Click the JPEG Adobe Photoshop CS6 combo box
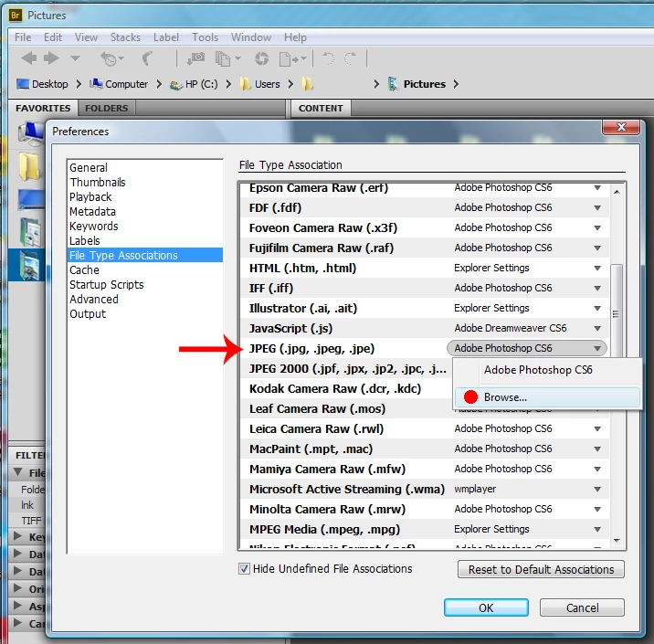Viewport: 654px width, 644px height. 527,348
